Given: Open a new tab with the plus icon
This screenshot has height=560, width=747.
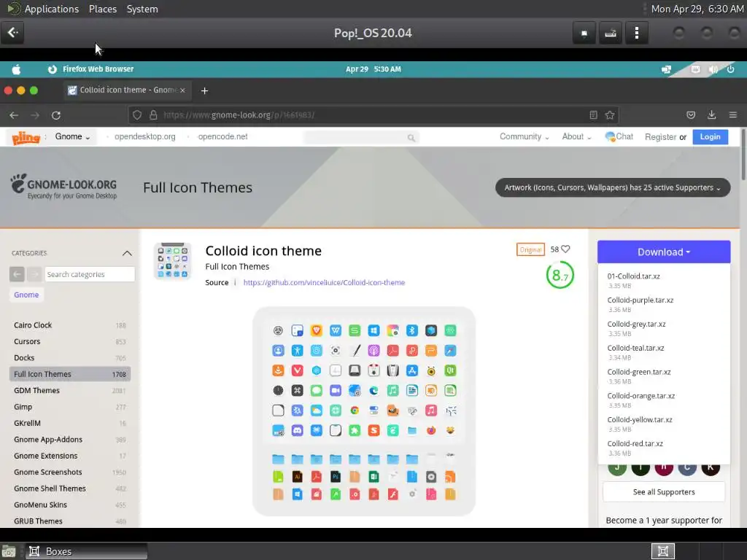Looking at the screenshot, I should point(204,90).
